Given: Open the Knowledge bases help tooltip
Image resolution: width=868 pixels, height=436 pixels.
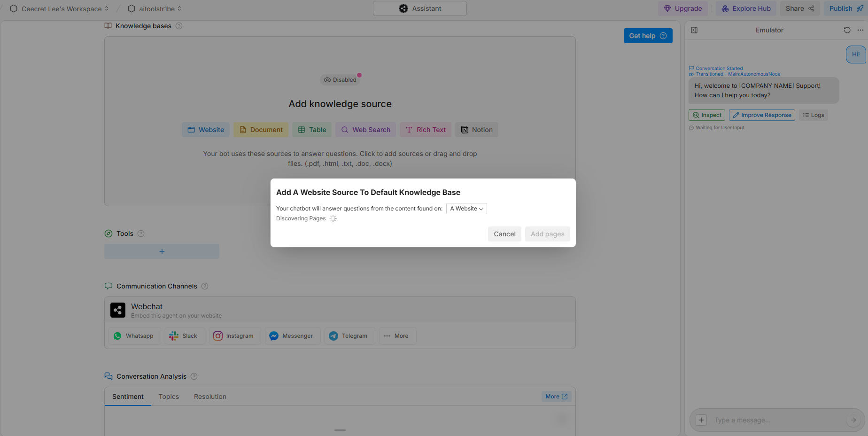Looking at the screenshot, I should [179, 26].
